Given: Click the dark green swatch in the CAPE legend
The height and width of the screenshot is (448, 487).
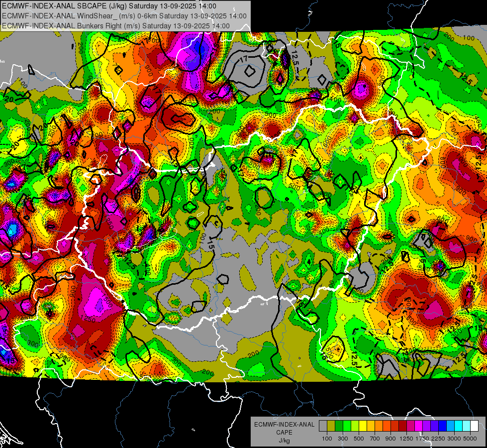Looking at the screenshot, I should pos(339,426).
